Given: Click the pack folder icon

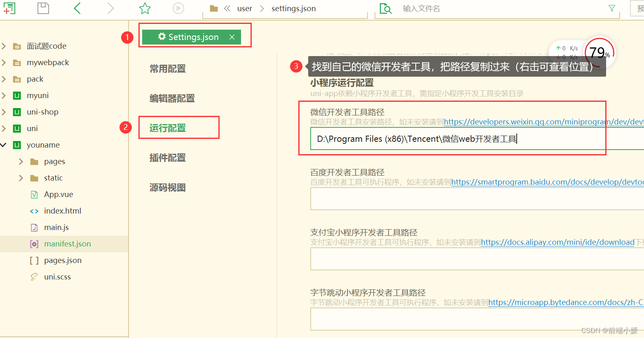Looking at the screenshot, I should click(x=17, y=79).
